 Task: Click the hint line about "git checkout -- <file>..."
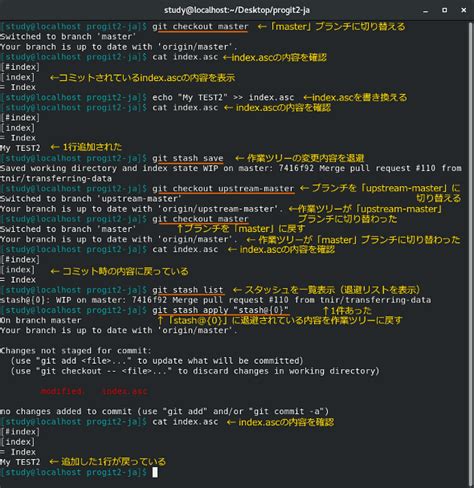195,371
